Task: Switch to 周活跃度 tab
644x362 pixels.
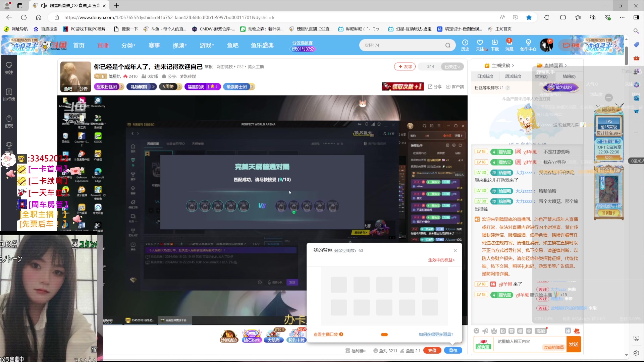Action: click(513, 77)
